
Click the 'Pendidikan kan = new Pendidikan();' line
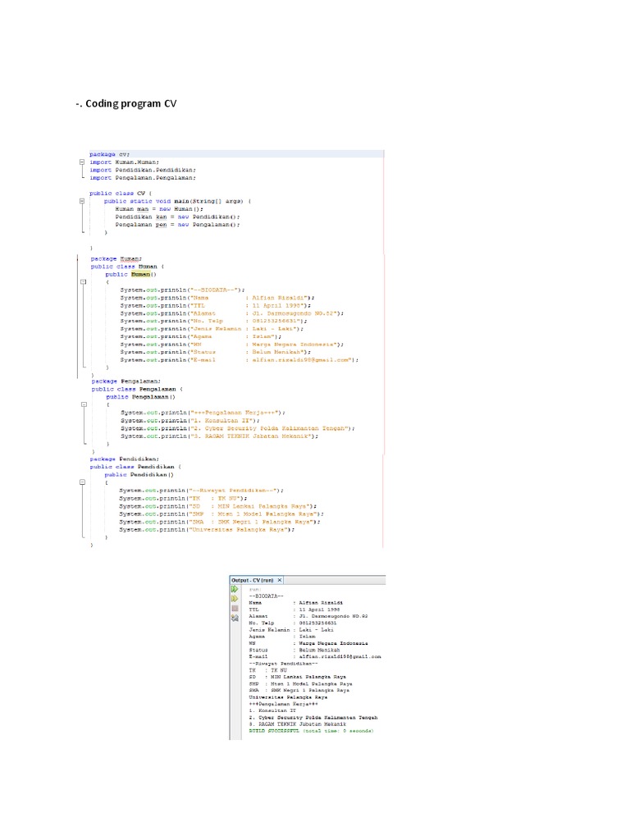177,217
